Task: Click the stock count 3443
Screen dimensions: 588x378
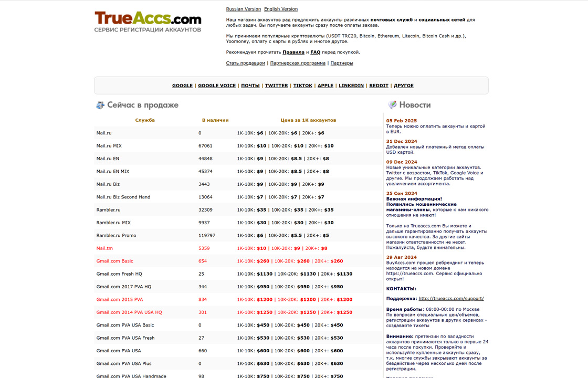Action: [204, 184]
